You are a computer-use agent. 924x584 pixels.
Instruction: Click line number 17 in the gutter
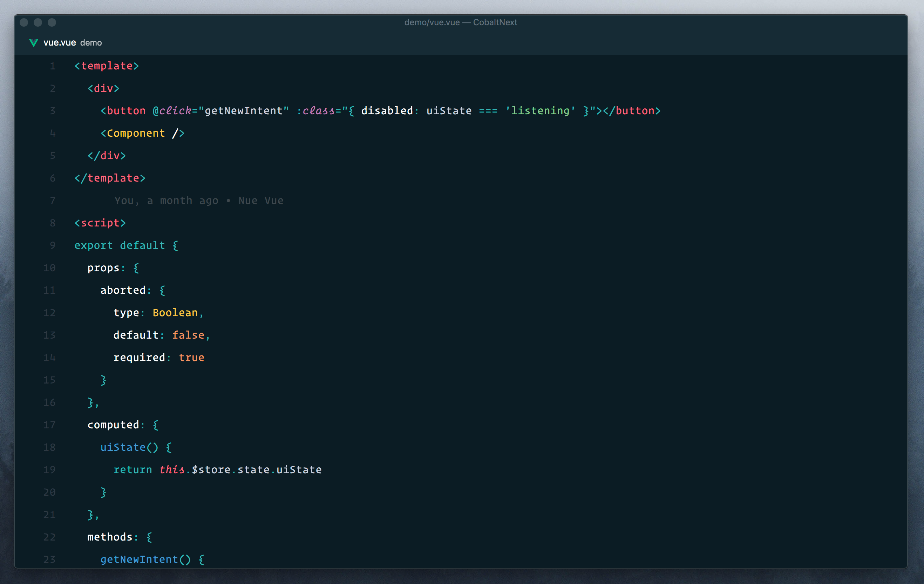pyautogui.click(x=49, y=425)
